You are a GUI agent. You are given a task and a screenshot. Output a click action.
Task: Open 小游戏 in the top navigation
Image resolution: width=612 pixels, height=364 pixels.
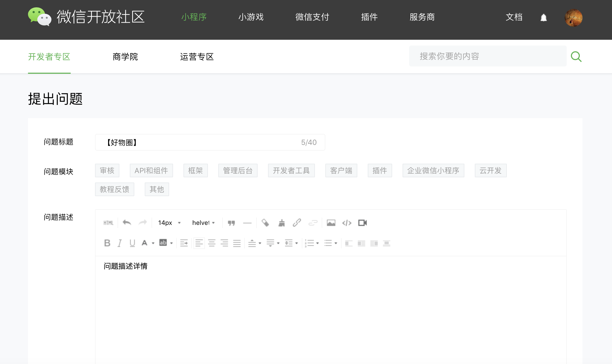[251, 17]
